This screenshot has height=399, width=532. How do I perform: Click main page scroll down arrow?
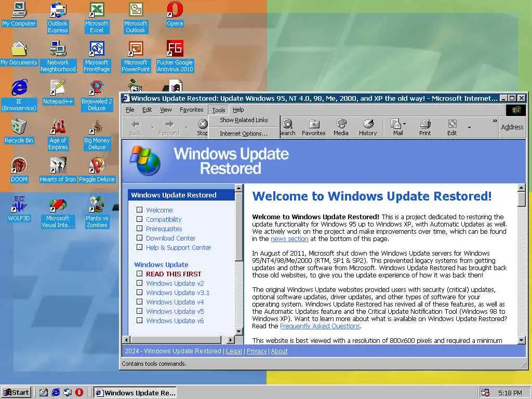(x=522, y=340)
